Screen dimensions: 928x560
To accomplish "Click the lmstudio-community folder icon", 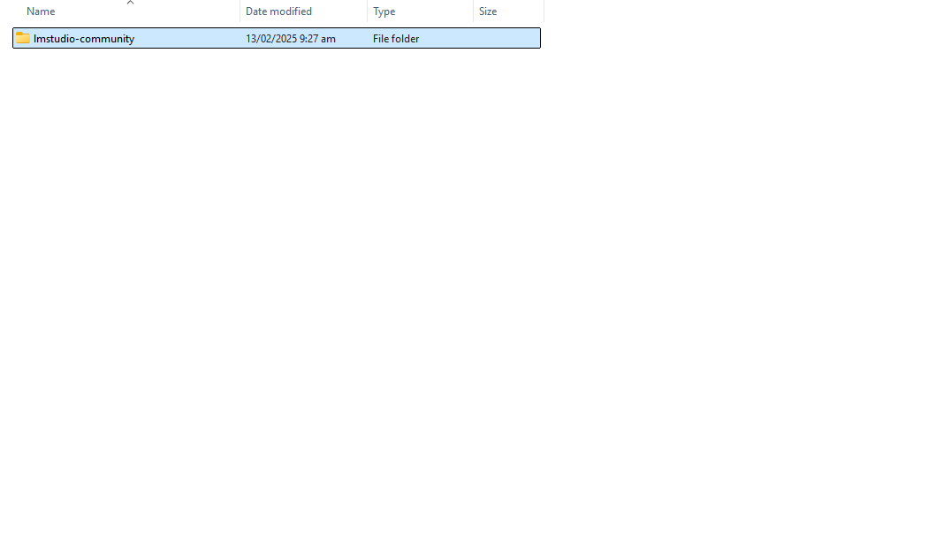I will 23,38.
